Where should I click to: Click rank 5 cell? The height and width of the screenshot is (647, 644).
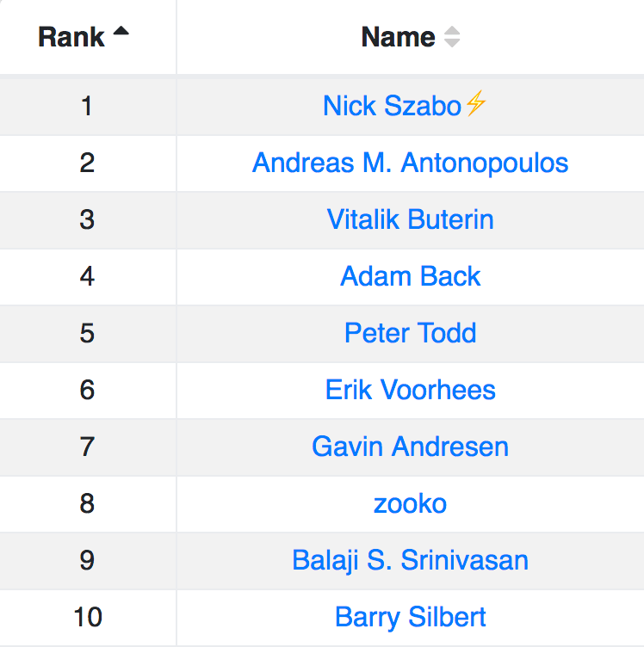coord(88,334)
